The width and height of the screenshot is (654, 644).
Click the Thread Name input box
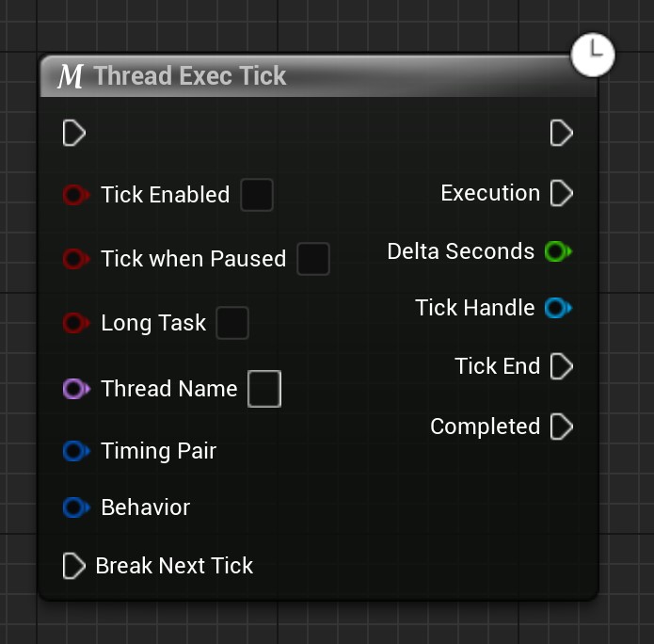264,389
